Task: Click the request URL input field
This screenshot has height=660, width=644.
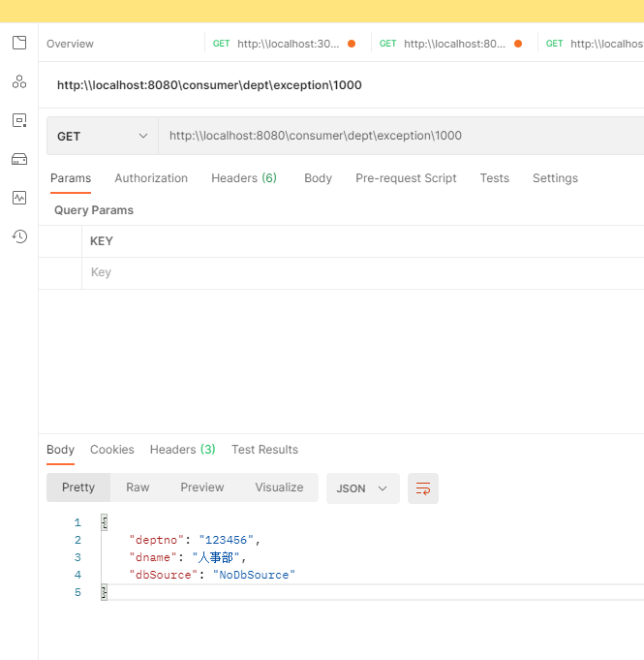Action: coord(401,136)
